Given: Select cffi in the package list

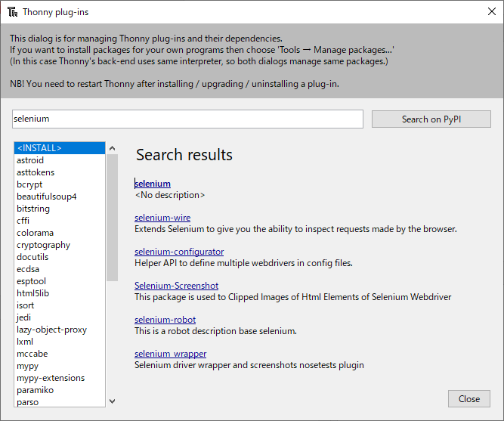Looking at the screenshot, I should (x=60, y=221).
